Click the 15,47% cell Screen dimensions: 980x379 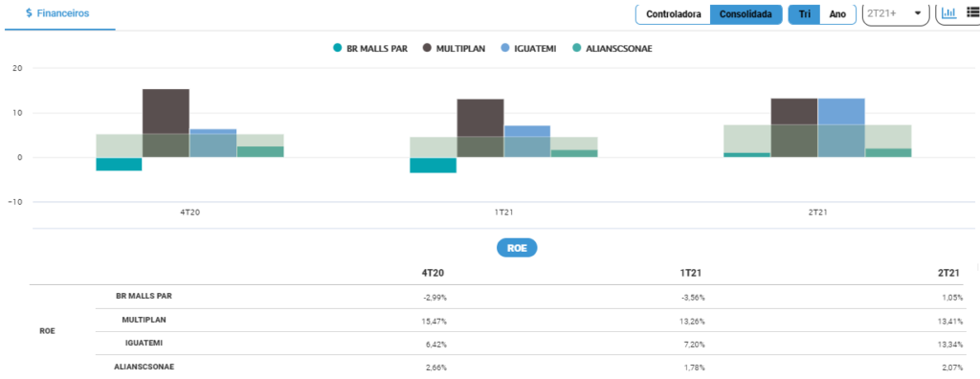click(434, 322)
